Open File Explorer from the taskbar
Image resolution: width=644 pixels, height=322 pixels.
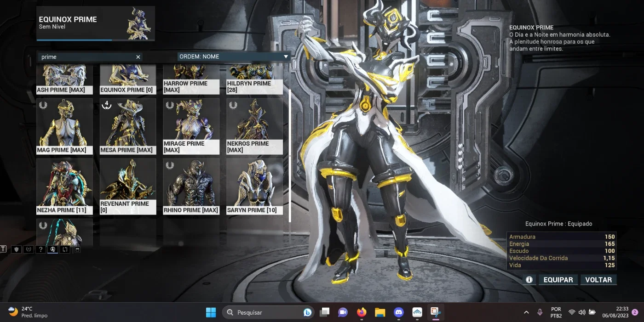point(380,312)
